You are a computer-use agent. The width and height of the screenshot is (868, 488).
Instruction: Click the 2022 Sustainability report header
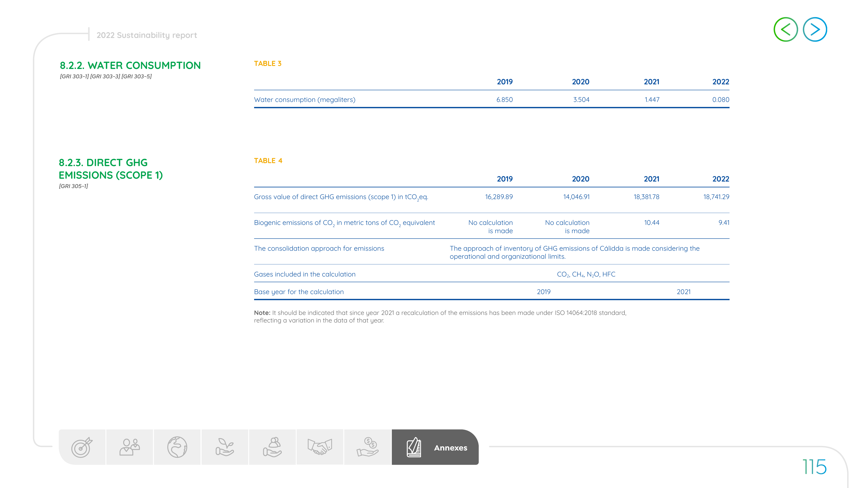[146, 35]
